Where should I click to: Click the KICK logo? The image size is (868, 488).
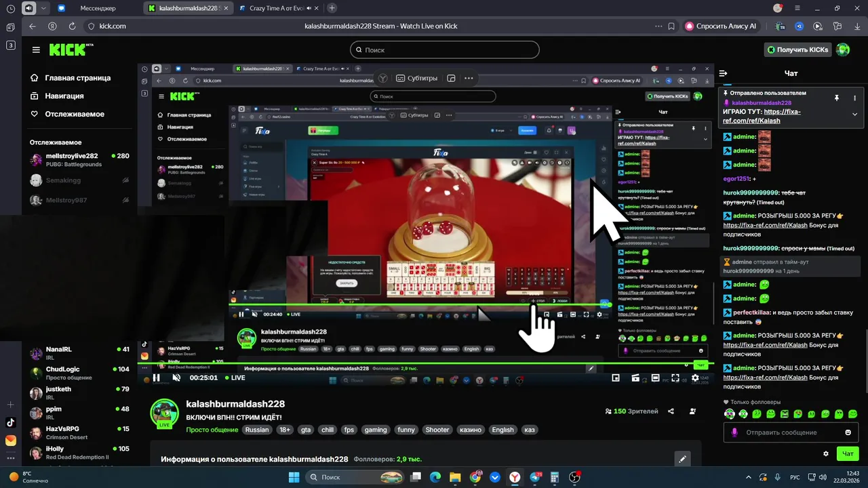[x=71, y=49]
